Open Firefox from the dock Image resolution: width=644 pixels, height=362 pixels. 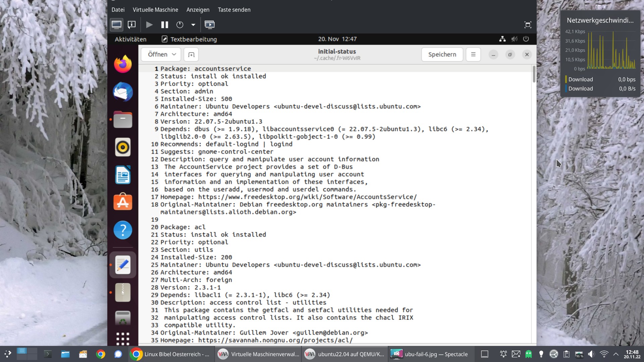tap(123, 64)
